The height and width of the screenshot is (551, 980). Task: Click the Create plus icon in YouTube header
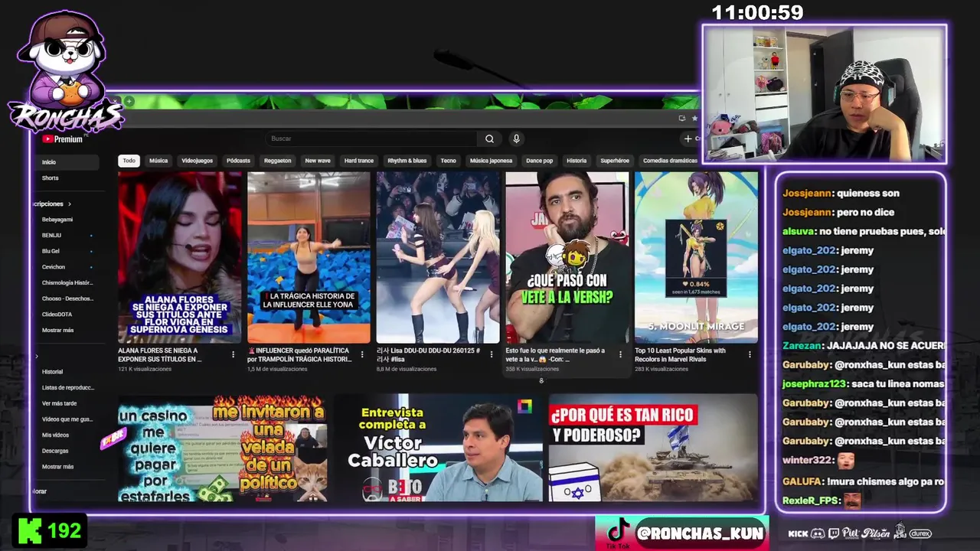click(688, 139)
